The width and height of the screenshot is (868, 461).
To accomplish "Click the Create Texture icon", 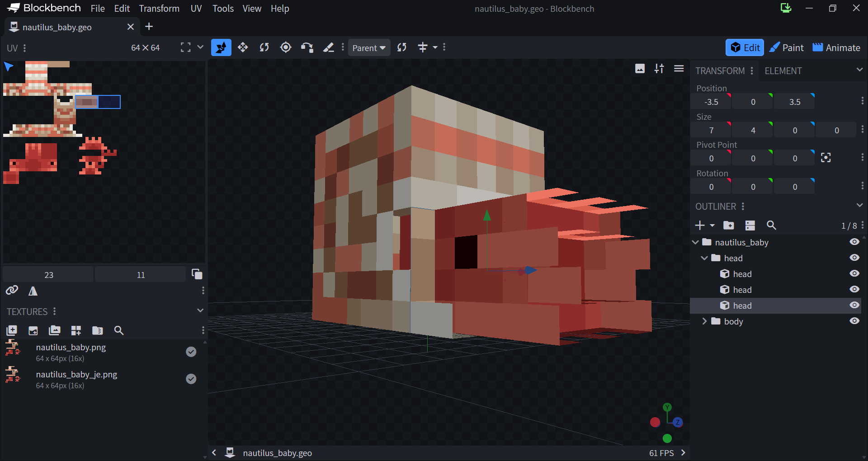I will point(33,330).
